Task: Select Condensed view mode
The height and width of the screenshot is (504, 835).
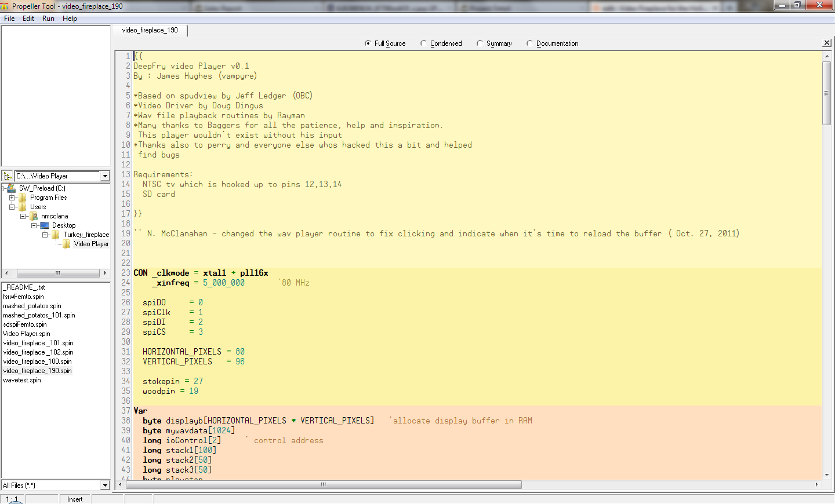Action: (441, 43)
